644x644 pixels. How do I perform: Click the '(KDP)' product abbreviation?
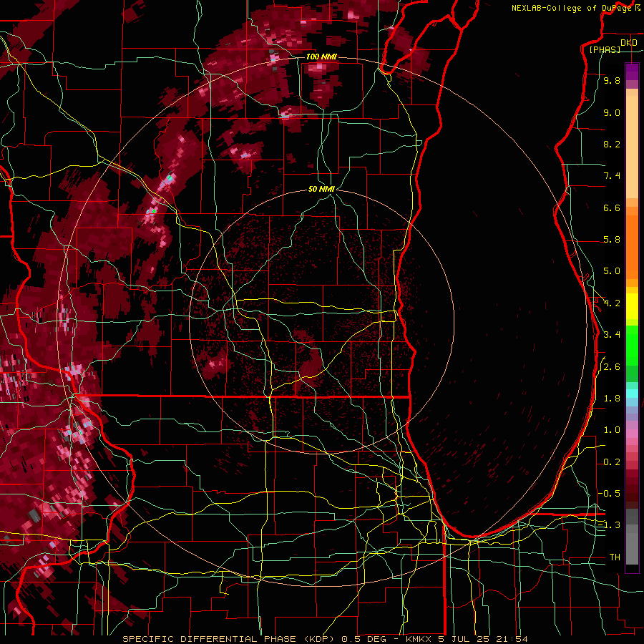pos(319,639)
